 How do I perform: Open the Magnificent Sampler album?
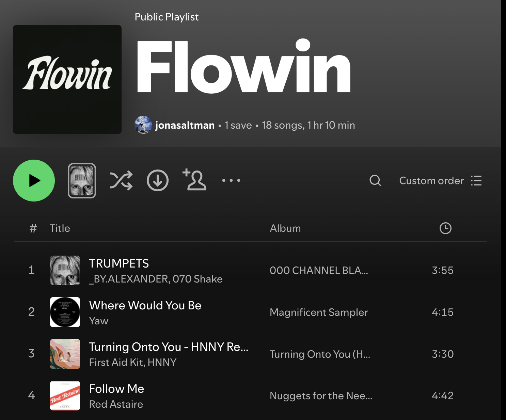pyautogui.click(x=319, y=312)
